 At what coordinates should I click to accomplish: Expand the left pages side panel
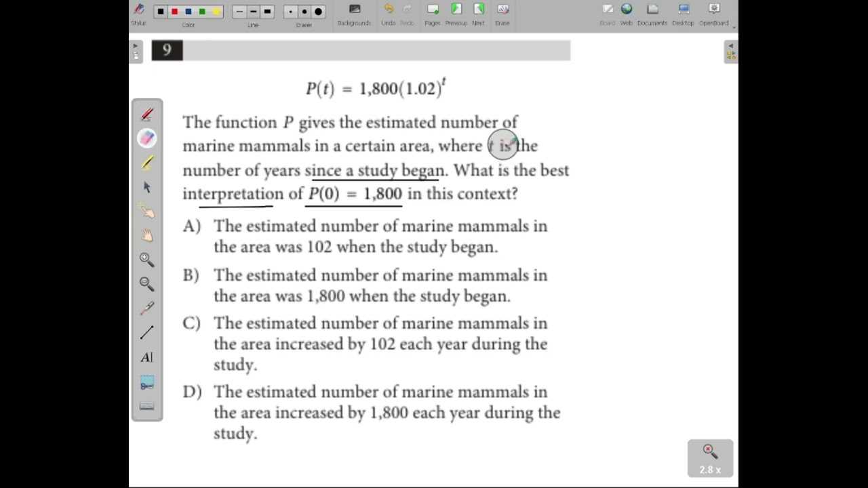tap(136, 52)
